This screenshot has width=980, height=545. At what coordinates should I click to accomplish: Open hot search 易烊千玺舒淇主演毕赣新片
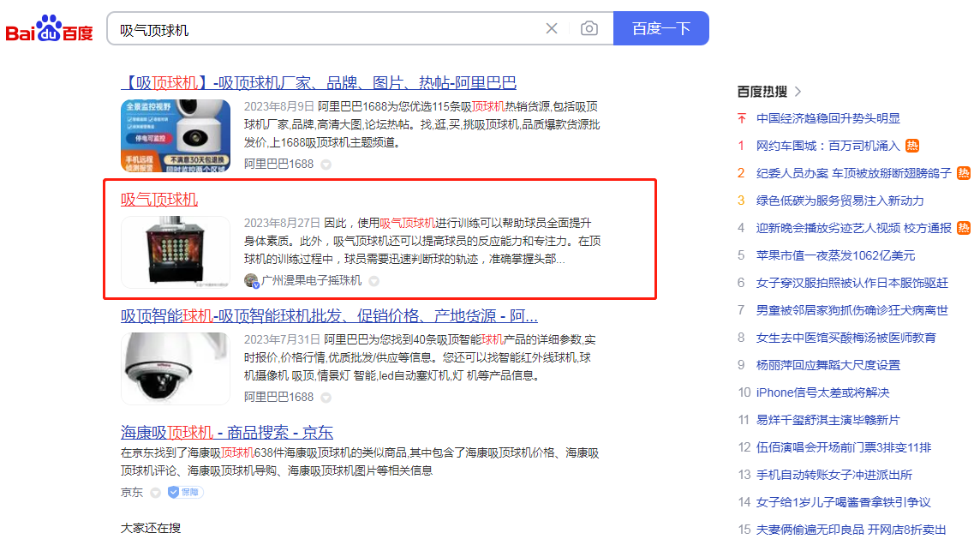(828, 420)
